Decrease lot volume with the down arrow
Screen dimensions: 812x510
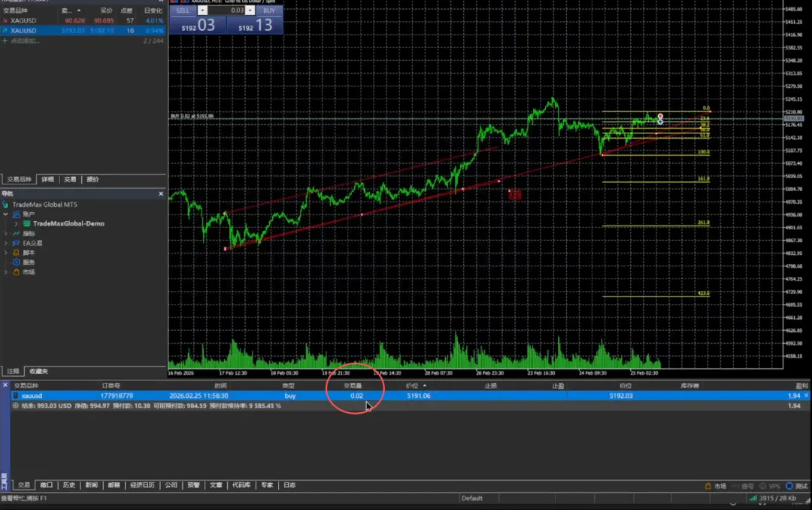click(202, 11)
